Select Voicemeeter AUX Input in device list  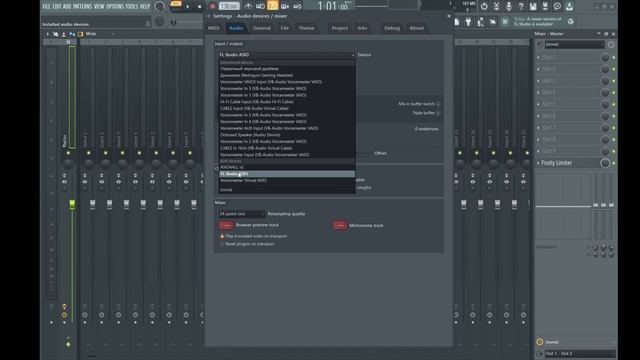coord(287,128)
